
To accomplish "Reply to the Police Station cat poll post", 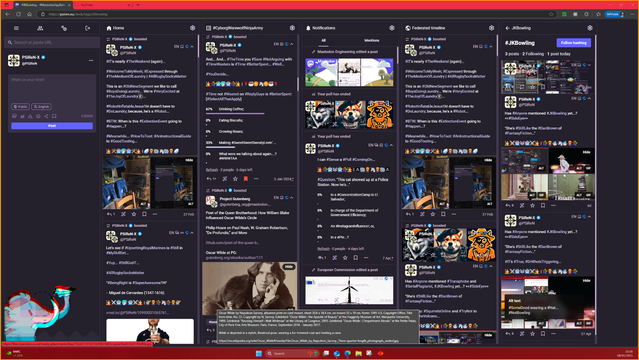I will coord(322,258).
